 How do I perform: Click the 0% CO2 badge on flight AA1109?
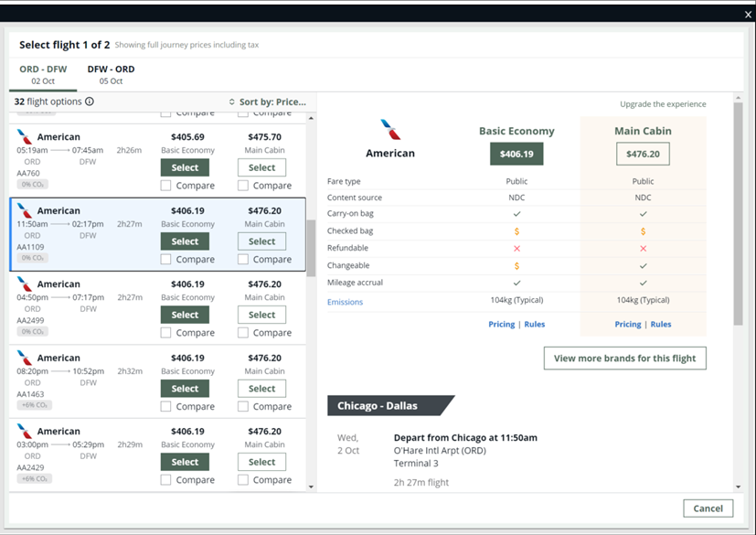(34, 258)
